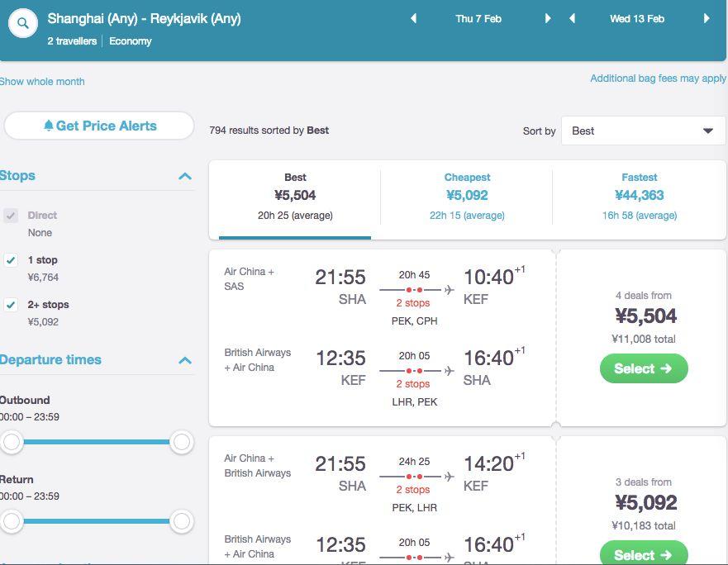Screen dimensions: 728x565
Task: Click the search magnifier icon
Action: click(23, 23)
